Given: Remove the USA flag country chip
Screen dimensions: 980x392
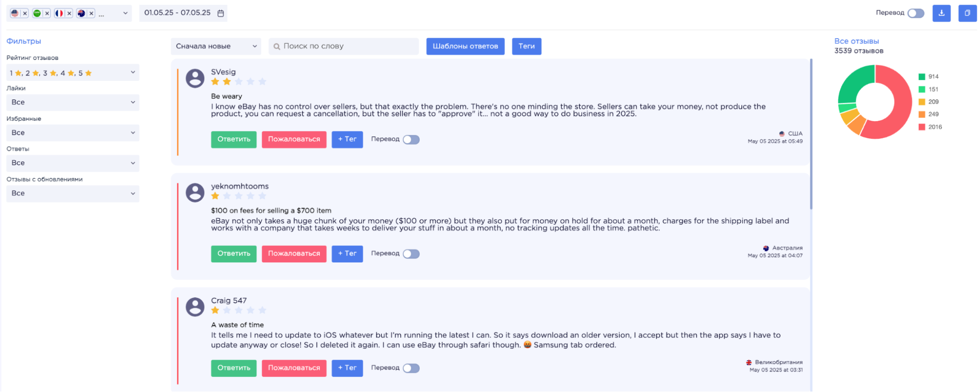Looking at the screenshot, I should [x=25, y=13].
